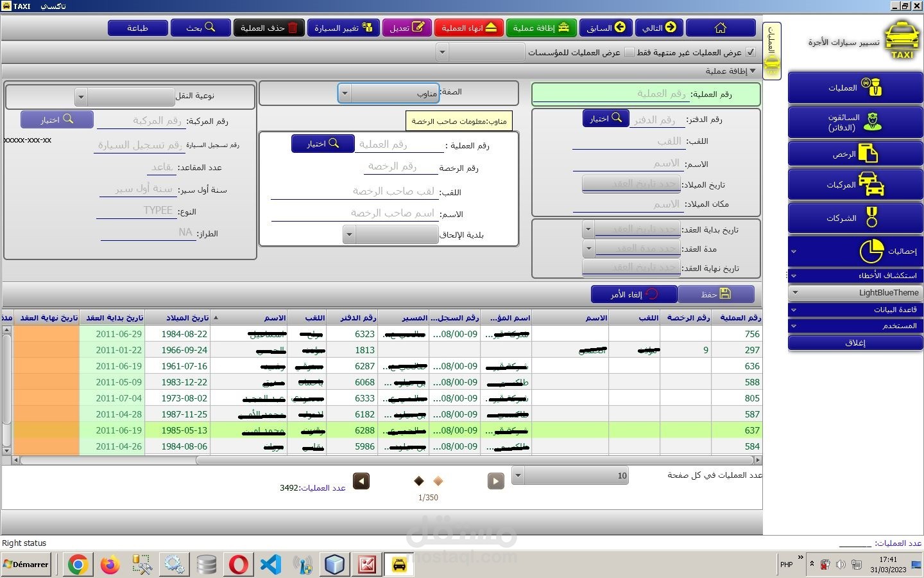
Task: Open الرخص section in sidebar
Action: 855,154
